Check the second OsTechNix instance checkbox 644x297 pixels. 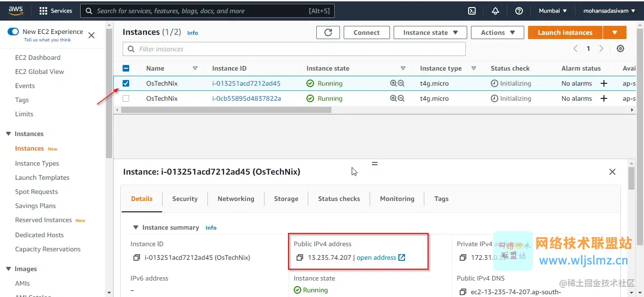click(126, 98)
